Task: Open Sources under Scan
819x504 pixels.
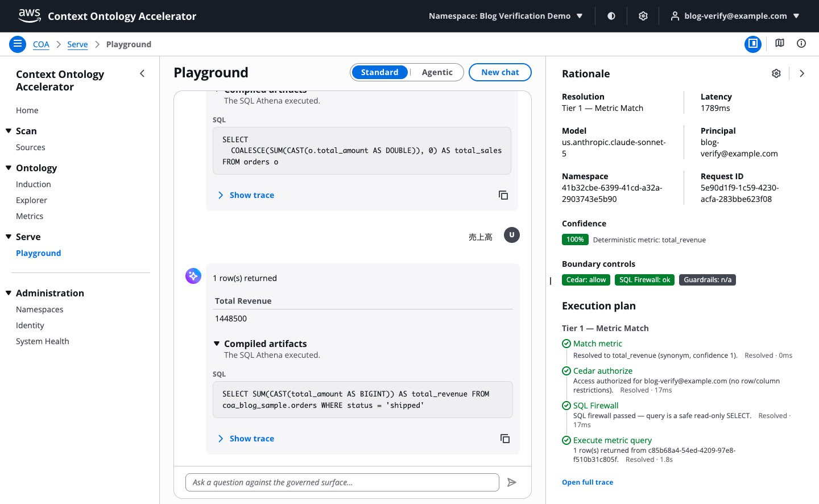Action: click(31, 147)
